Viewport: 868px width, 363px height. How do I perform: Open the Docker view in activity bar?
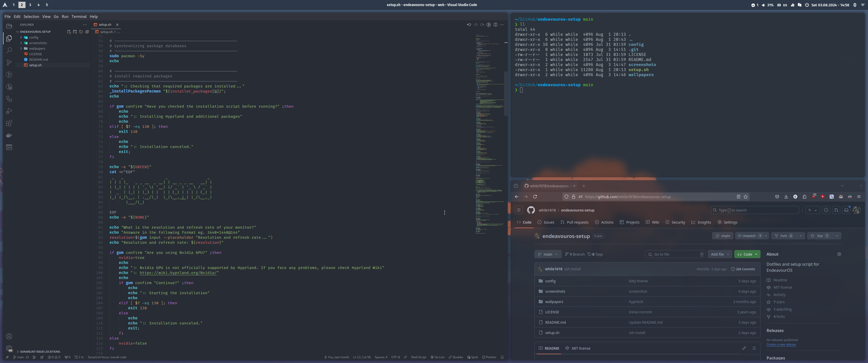pyautogui.click(x=9, y=135)
